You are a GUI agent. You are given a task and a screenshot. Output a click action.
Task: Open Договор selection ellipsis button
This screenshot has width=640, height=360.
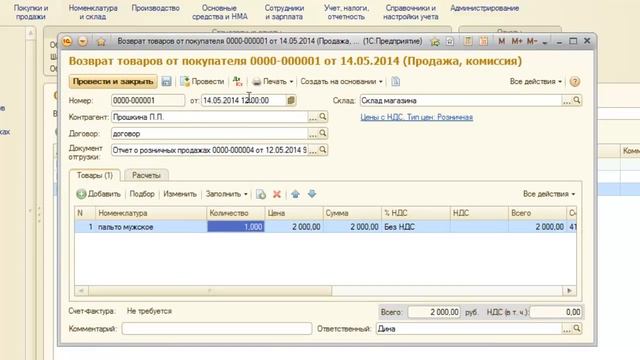point(313,133)
